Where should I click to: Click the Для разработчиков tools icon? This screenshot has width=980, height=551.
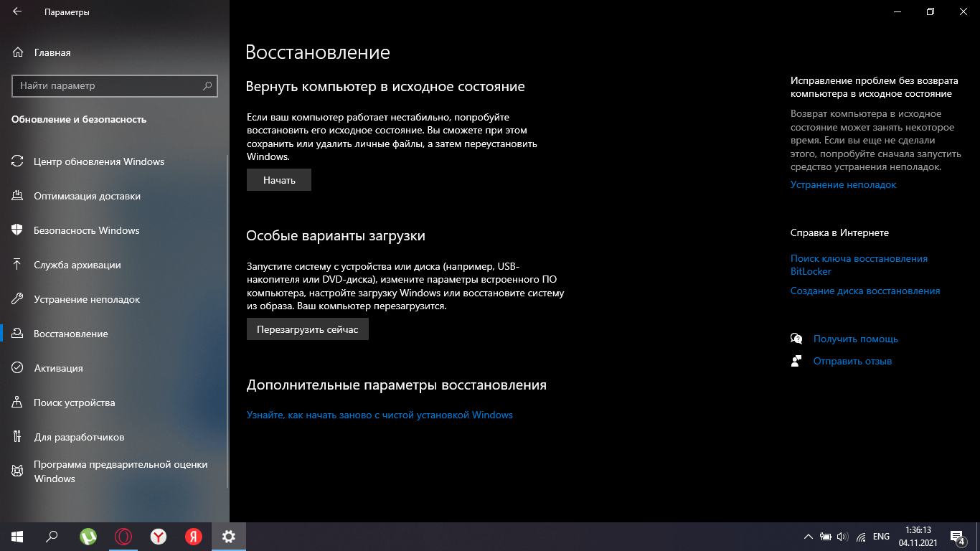click(18, 437)
